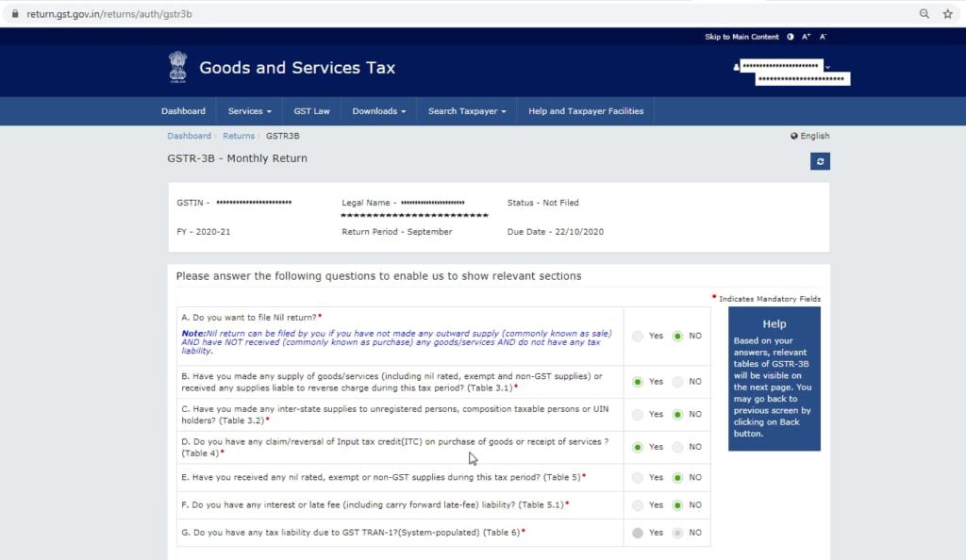Expand the Search Taxpayer dropdown menu
Image resolution: width=966 pixels, height=560 pixels.
click(x=467, y=111)
